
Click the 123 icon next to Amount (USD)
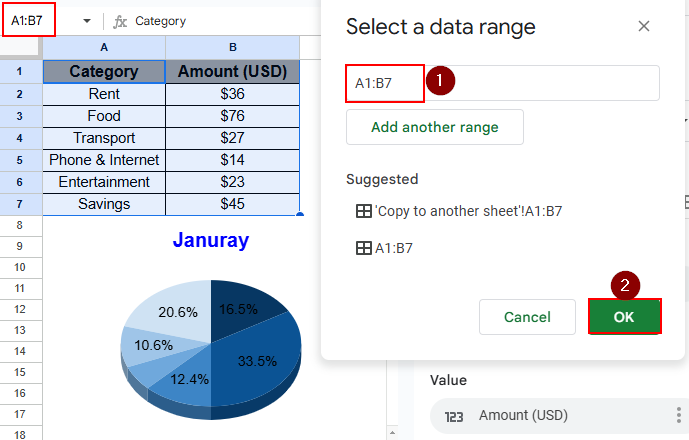pos(452,415)
